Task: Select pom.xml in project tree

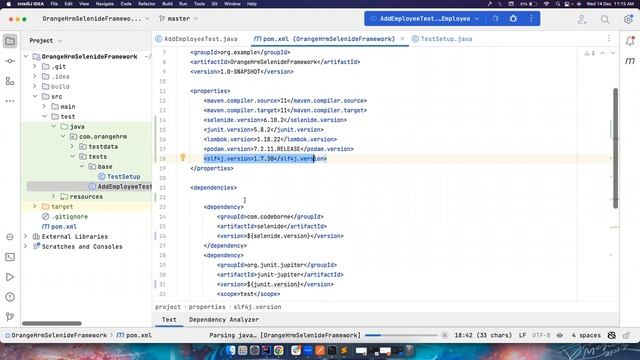Action: point(59,227)
